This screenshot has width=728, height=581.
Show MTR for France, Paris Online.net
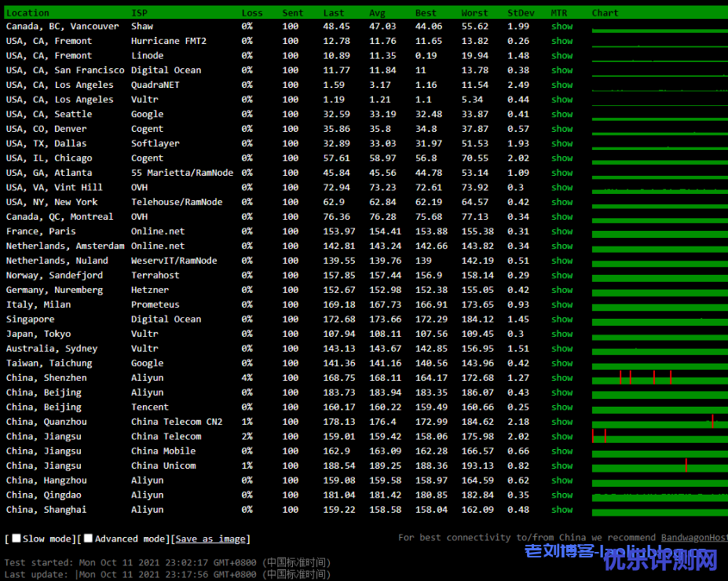(562, 232)
